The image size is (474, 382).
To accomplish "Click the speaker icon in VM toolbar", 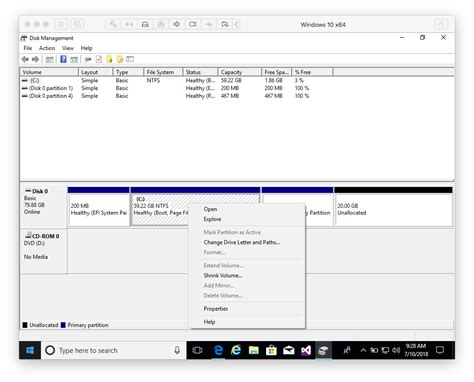I will [x=177, y=24].
